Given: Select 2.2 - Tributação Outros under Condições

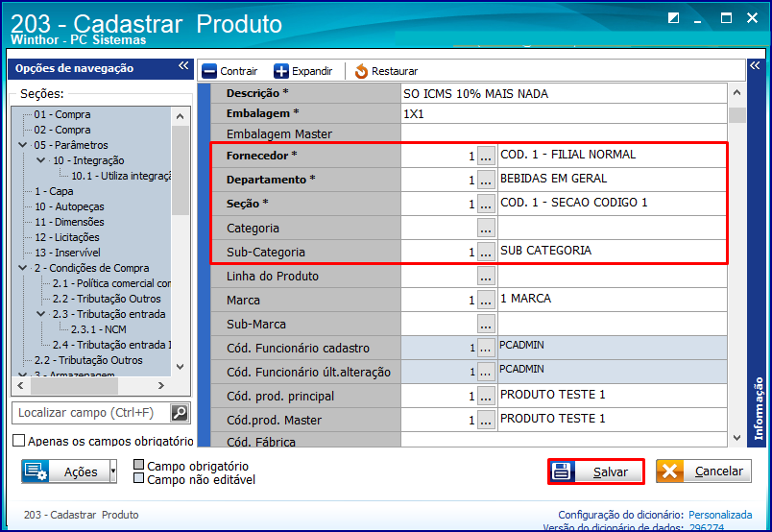Looking at the screenshot, I should tap(107, 299).
